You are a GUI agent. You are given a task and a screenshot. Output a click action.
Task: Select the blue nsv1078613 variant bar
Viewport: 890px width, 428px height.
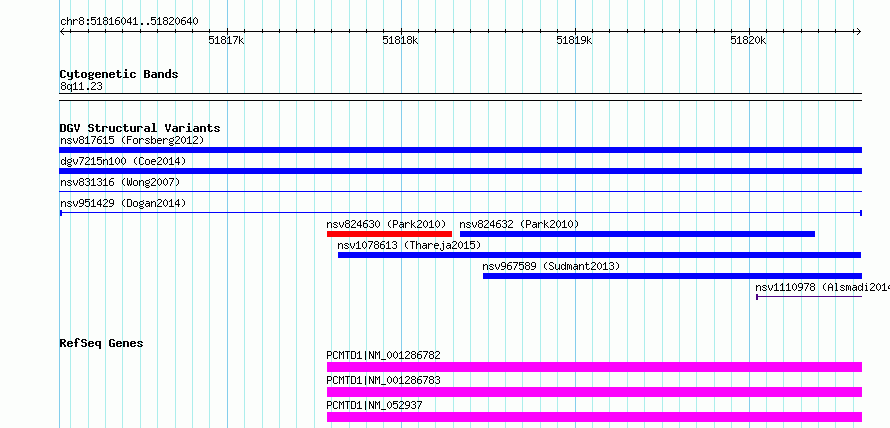pyautogui.click(x=600, y=255)
